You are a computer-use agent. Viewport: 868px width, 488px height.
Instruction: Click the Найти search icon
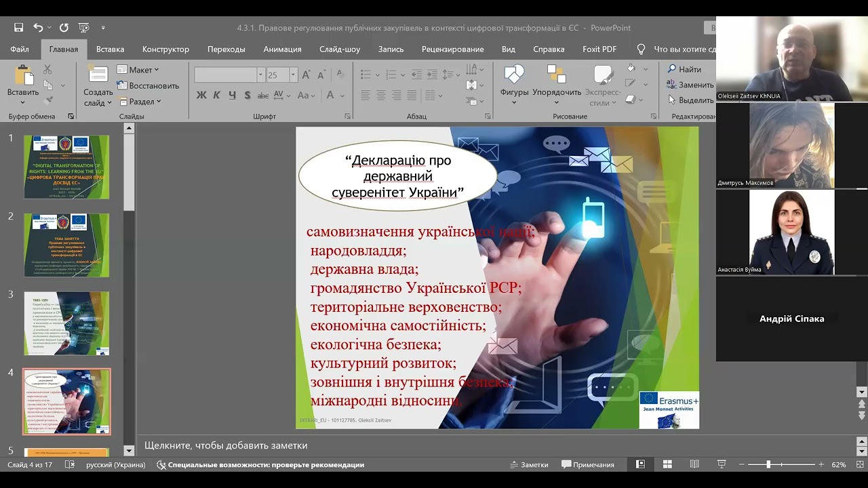pos(672,69)
